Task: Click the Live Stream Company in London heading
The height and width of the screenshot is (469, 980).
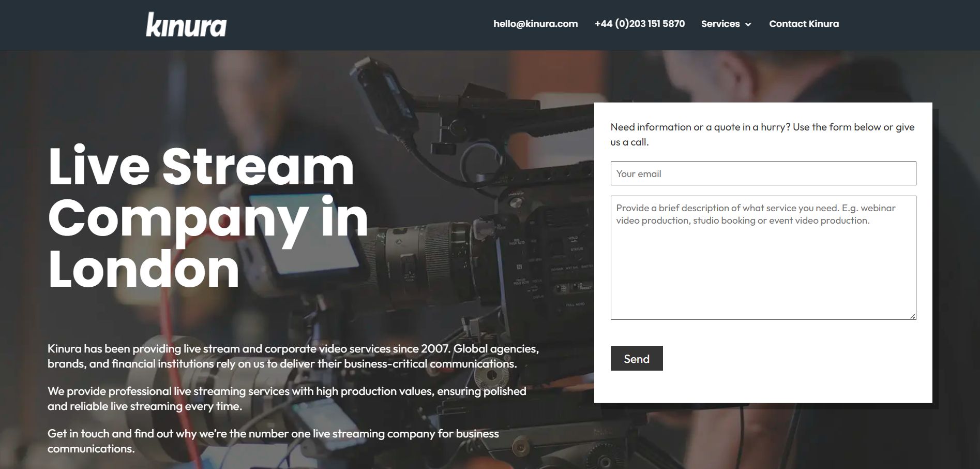Action: click(207, 217)
